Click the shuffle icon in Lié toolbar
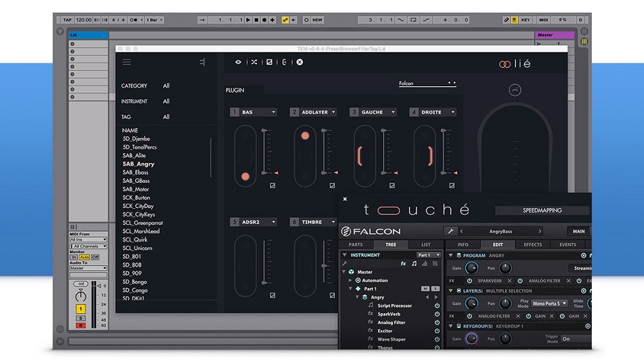The image size is (644, 362). [x=254, y=62]
